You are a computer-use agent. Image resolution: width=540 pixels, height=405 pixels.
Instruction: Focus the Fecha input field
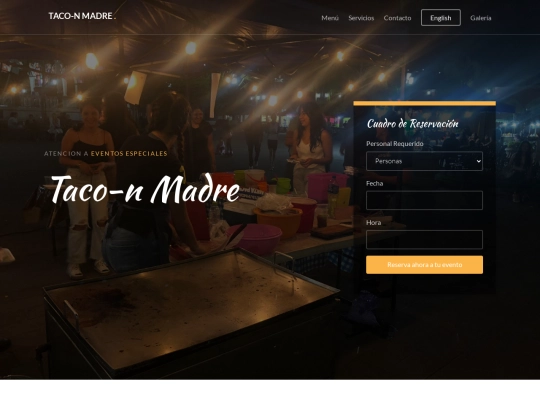[424, 200]
